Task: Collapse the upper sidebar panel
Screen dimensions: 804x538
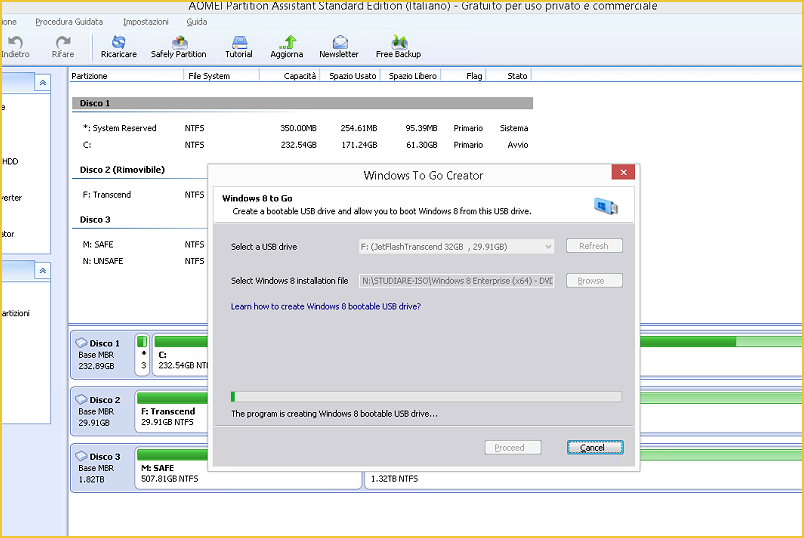Action: pyautogui.click(x=43, y=83)
